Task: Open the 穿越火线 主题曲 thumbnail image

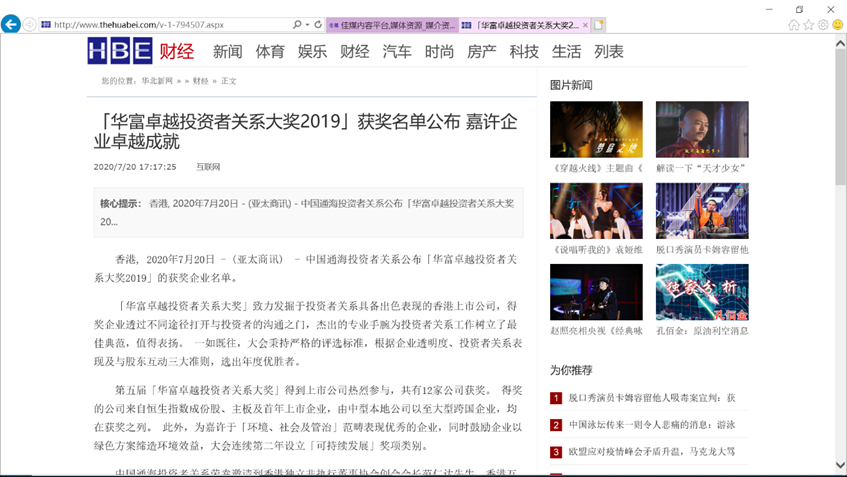Action: coord(596,130)
